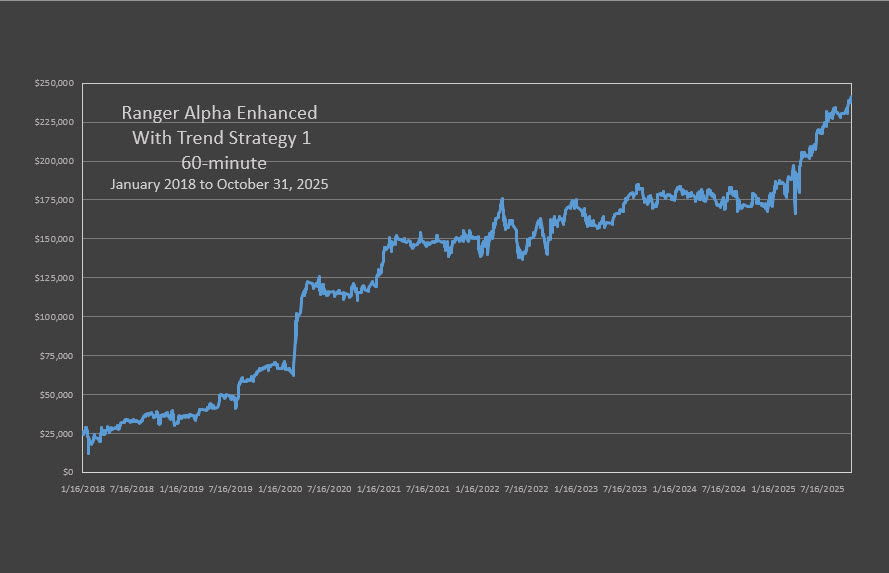
Task: Click the $100,000 y-axis label
Action: (56, 317)
